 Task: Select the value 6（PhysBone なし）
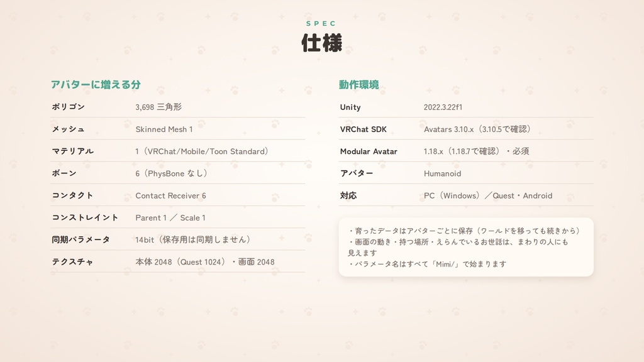(171, 173)
